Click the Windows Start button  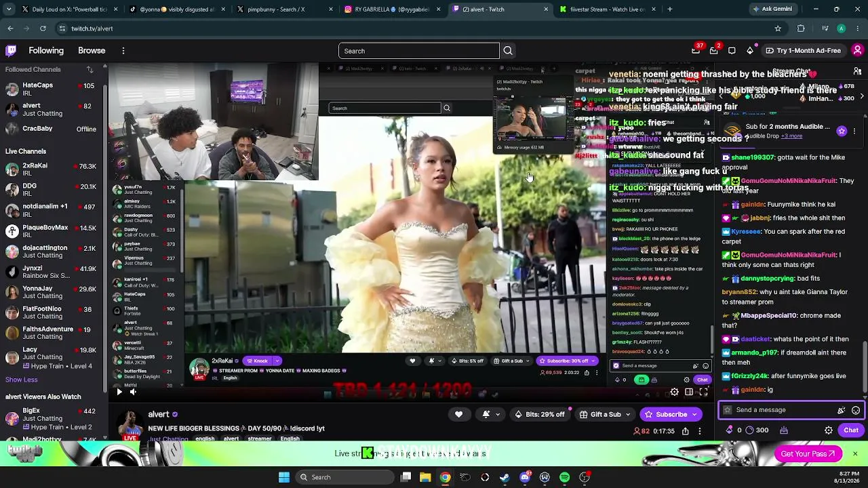click(x=284, y=477)
